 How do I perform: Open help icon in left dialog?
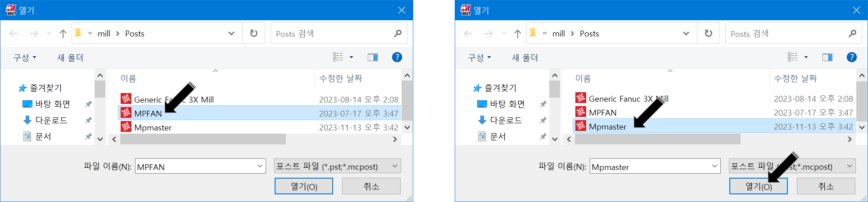pos(397,57)
